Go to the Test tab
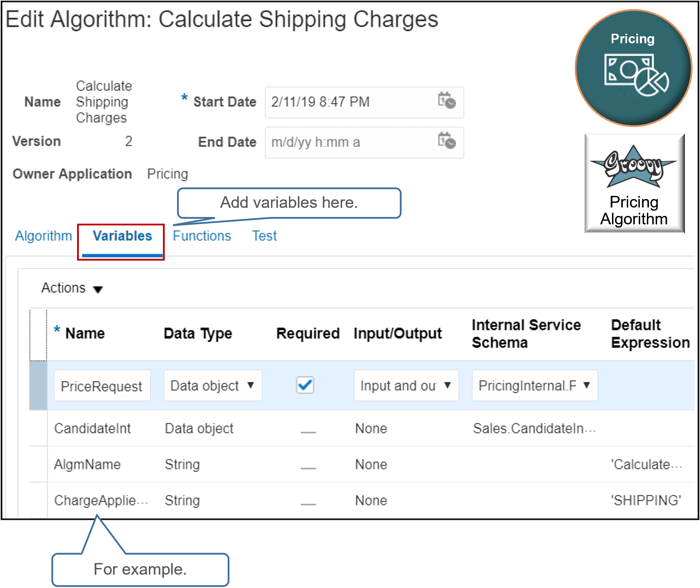The height and width of the screenshot is (588, 700). point(264,236)
